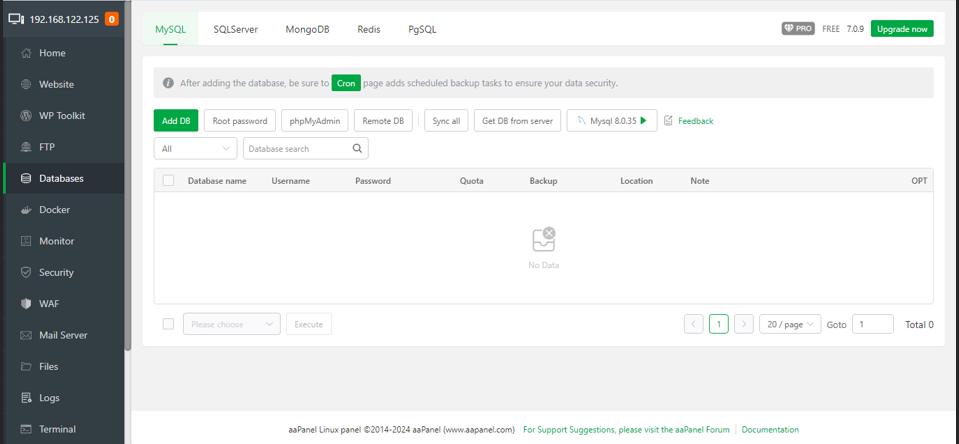The image size is (959, 444).
Task: Click the Database name column header
Action: [x=217, y=181]
